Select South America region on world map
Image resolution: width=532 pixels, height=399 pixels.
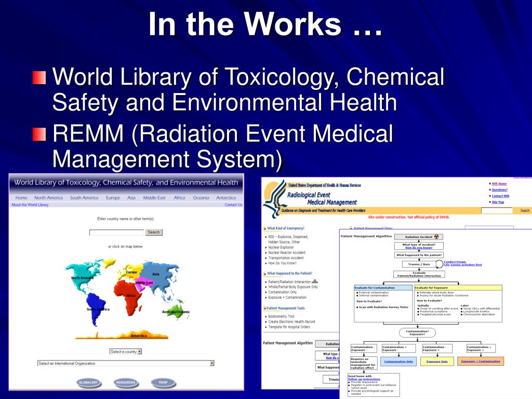pyautogui.click(x=98, y=310)
